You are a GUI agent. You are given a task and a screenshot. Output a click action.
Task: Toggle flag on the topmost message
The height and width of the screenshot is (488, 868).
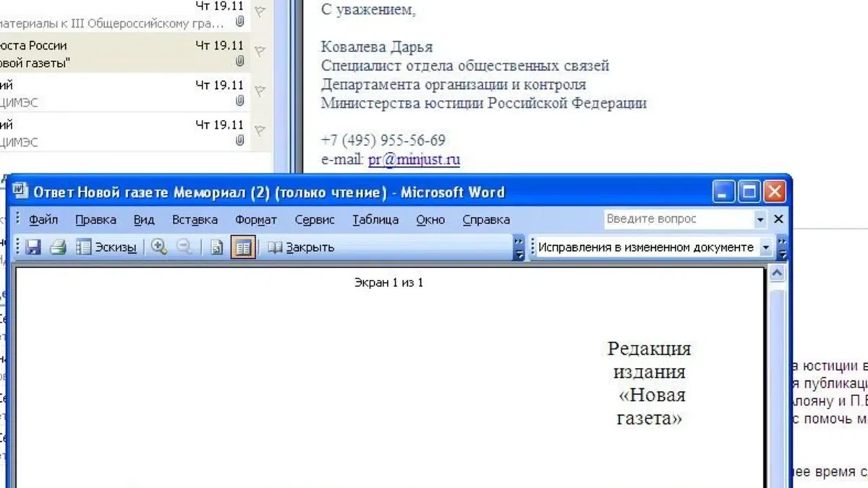(260, 10)
